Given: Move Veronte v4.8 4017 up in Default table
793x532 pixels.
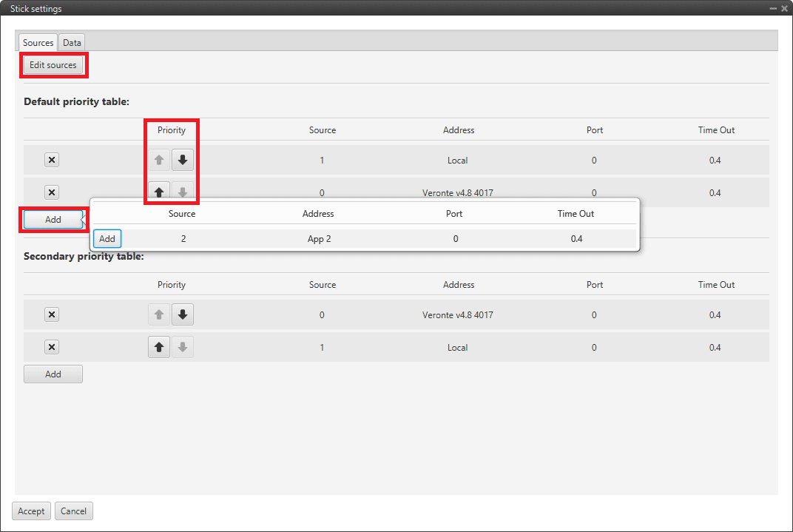Looking at the screenshot, I should pyautogui.click(x=158, y=192).
